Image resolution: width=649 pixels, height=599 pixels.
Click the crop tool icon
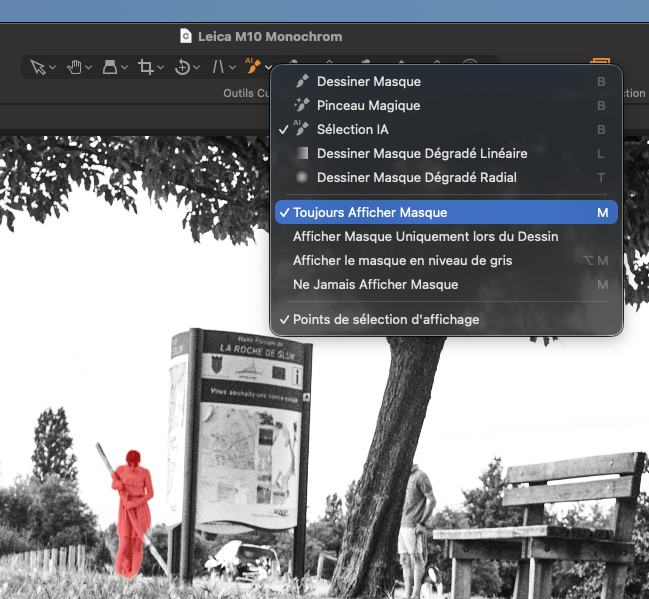coord(146,67)
